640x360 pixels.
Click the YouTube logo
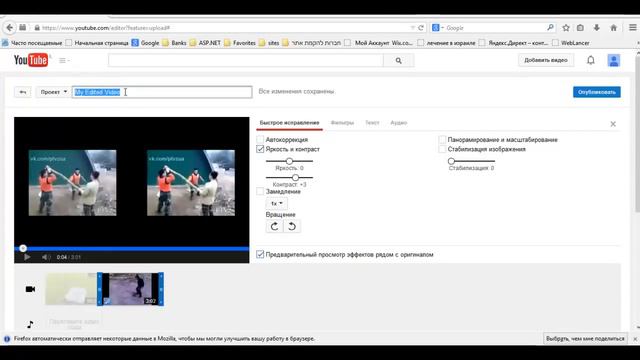(x=31, y=60)
